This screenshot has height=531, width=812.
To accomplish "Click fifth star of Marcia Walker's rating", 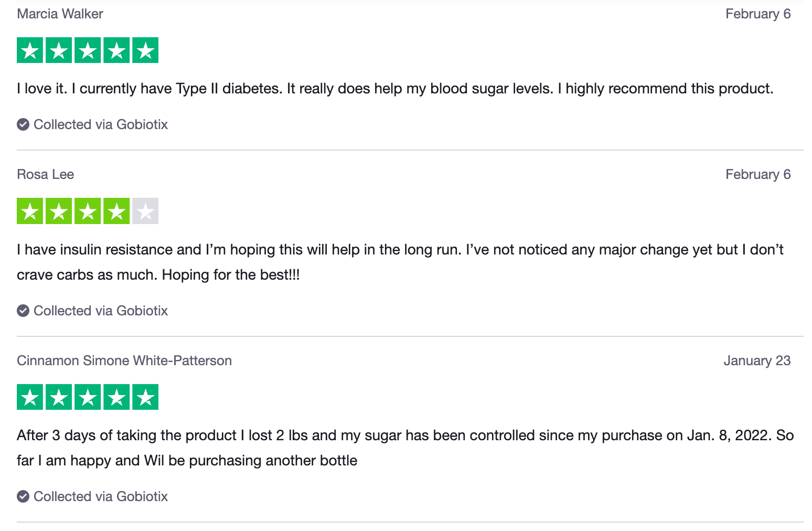I will [145, 50].
